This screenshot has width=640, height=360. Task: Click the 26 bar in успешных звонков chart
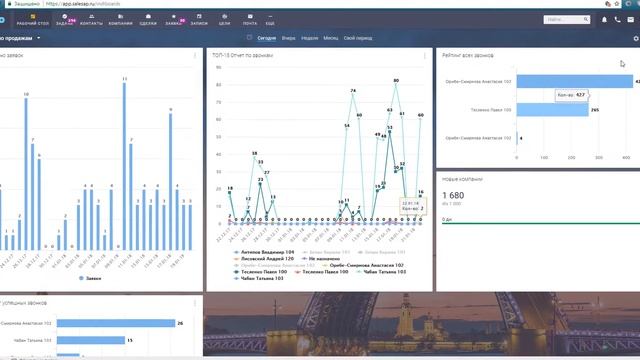[x=116, y=323]
